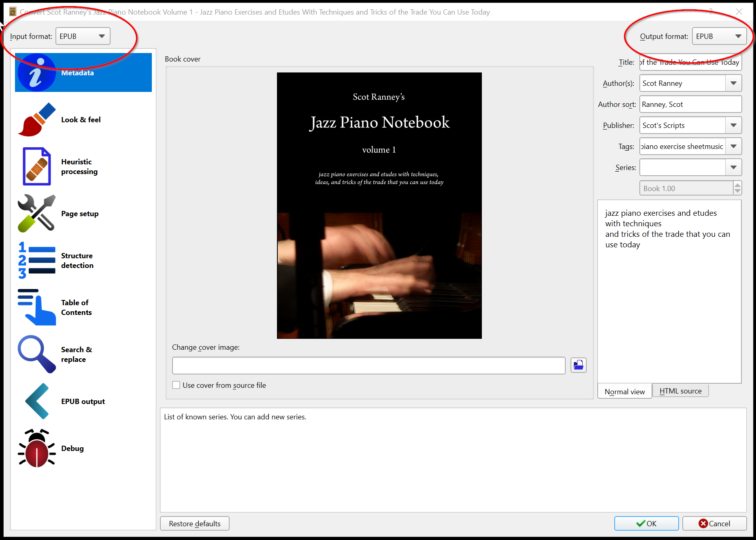Select the Structure detection numbered list icon
Viewport: 756px width, 540px height.
point(36,260)
